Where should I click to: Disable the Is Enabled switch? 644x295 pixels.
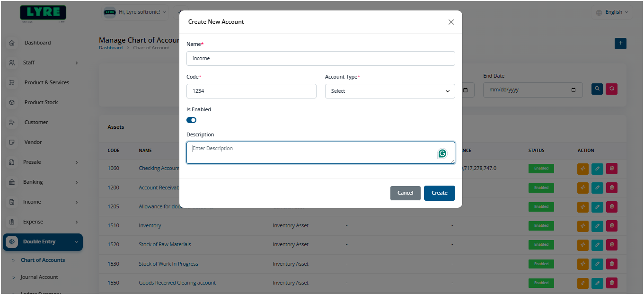pyautogui.click(x=191, y=120)
